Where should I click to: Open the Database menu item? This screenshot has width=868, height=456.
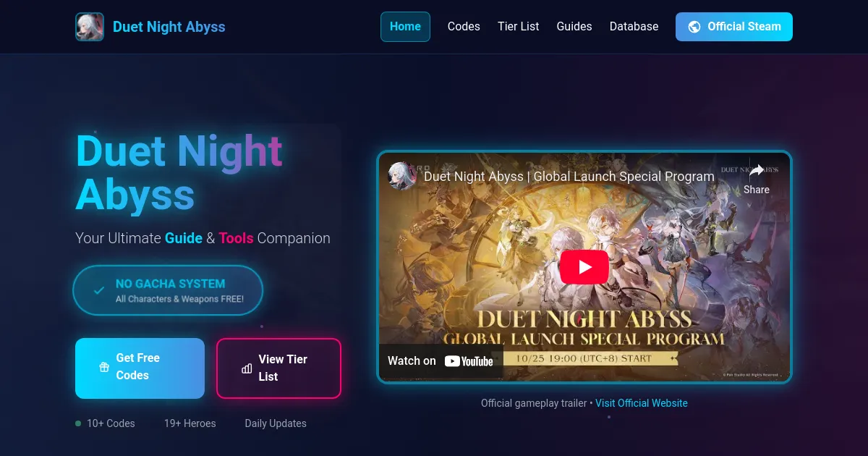[x=634, y=27]
